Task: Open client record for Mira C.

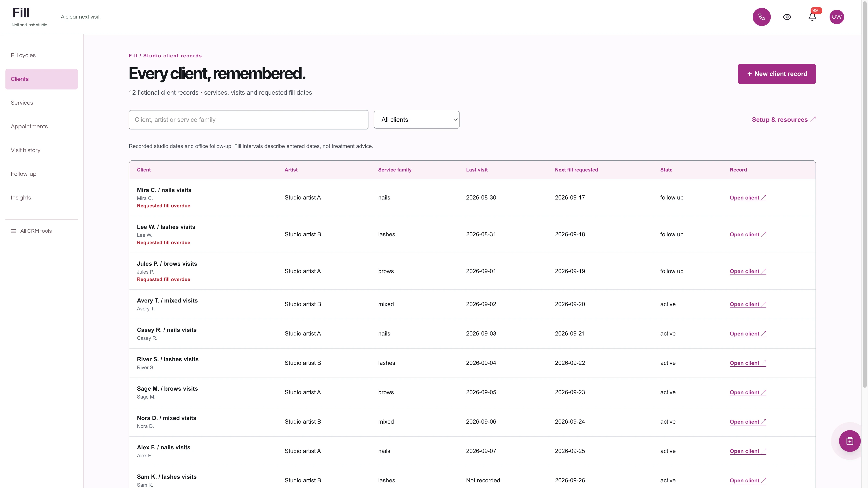Action: pos(748,198)
